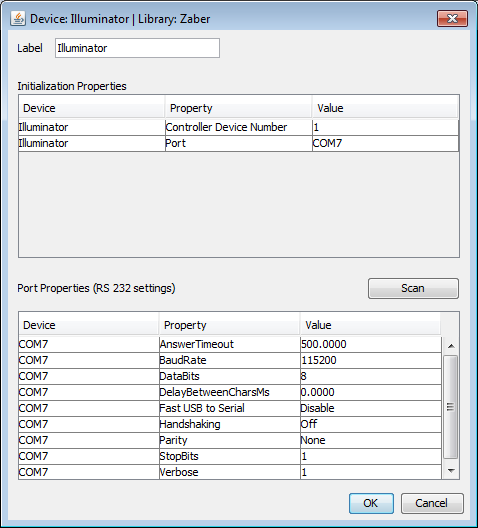Confirm settings with OK button
This screenshot has width=478, height=528.
coord(371,503)
